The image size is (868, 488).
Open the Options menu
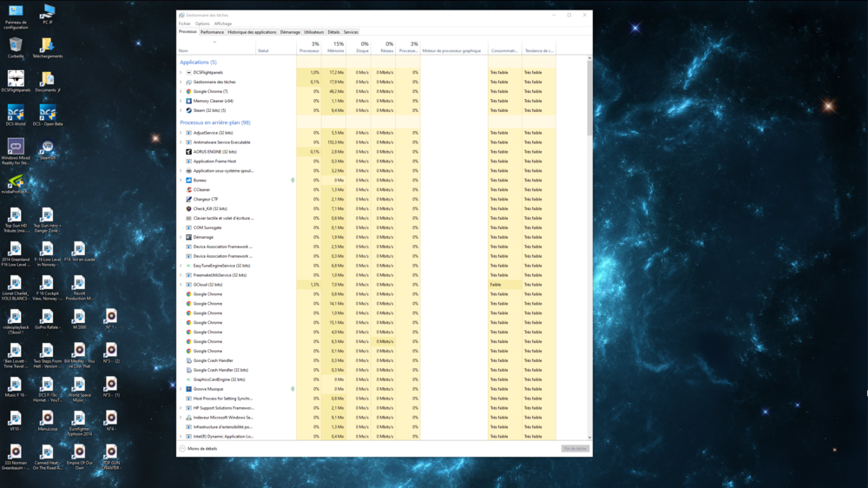[202, 23]
